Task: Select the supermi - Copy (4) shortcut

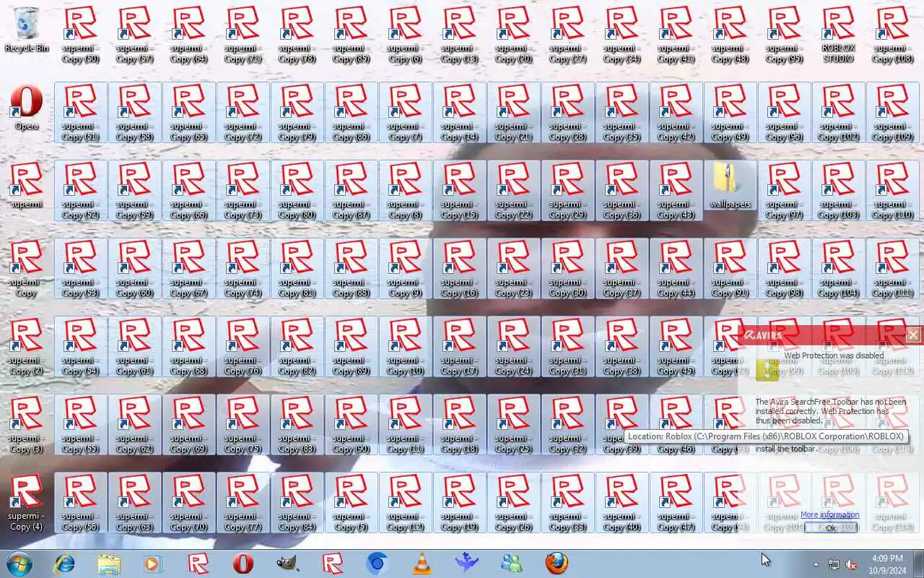Action: [26, 502]
